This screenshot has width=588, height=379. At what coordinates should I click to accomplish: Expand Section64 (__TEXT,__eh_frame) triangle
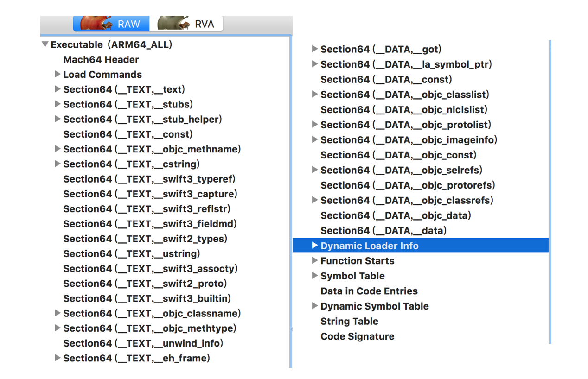pyautogui.click(x=58, y=358)
